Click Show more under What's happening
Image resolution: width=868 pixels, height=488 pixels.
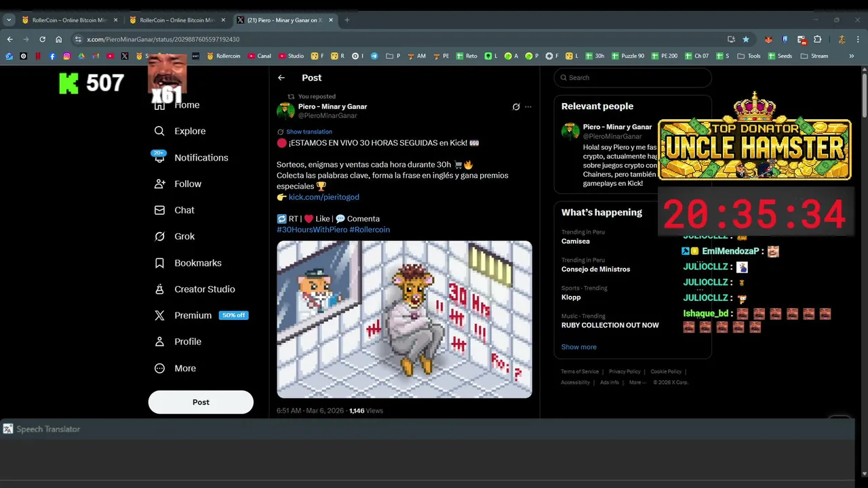[578, 347]
